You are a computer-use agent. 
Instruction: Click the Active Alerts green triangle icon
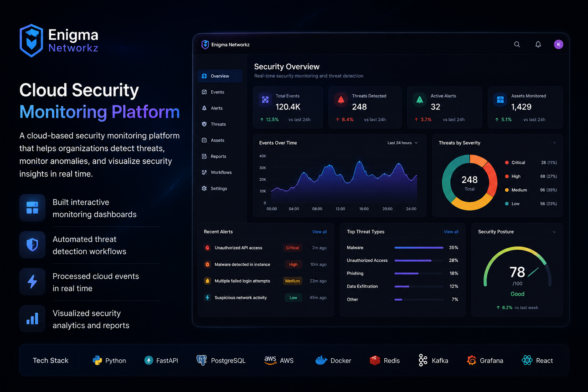[x=420, y=100]
